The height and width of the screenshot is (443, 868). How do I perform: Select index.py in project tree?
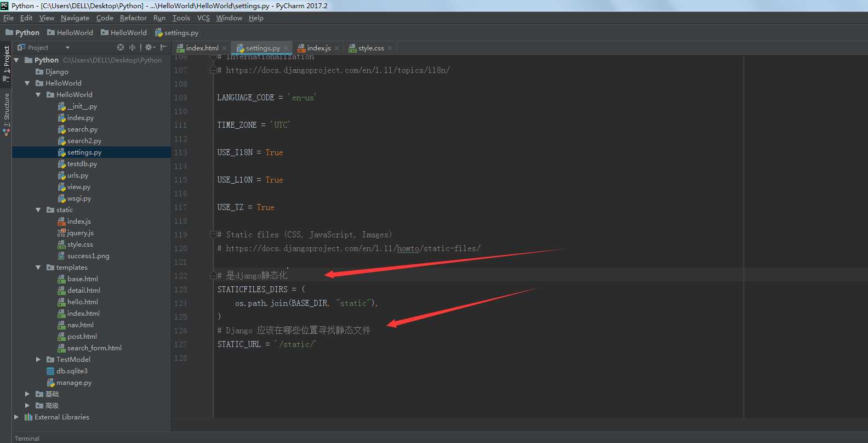(x=76, y=118)
